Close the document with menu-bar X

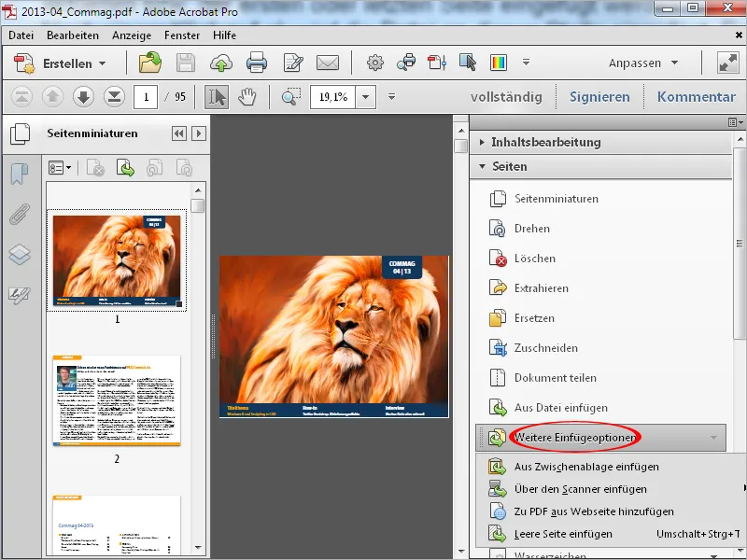point(739,35)
